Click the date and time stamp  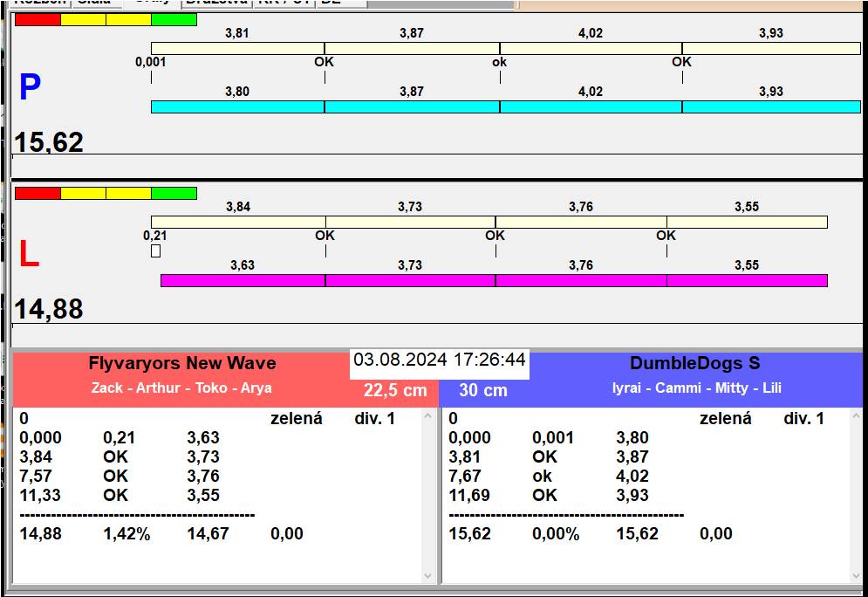tap(440, 360)
